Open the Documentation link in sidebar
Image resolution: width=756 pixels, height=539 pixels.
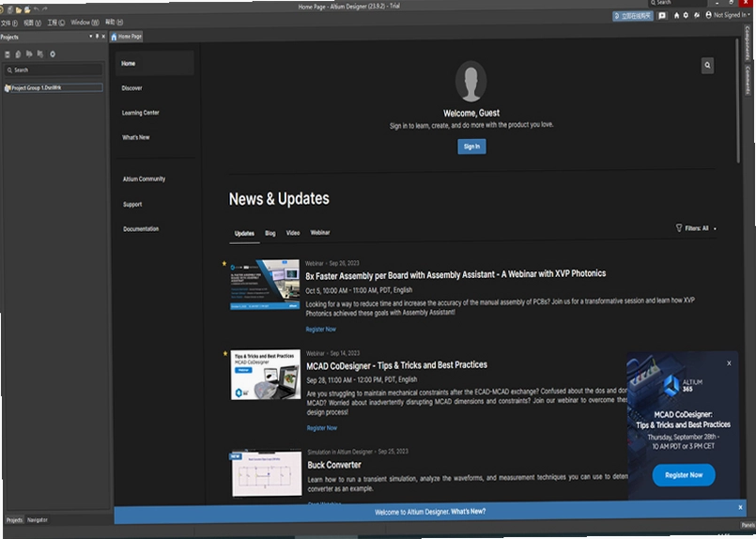(141, 229)
